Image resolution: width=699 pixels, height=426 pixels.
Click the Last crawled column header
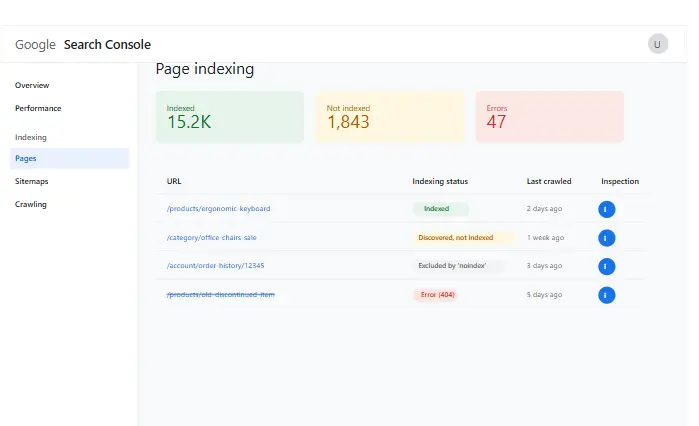point(549,181)
